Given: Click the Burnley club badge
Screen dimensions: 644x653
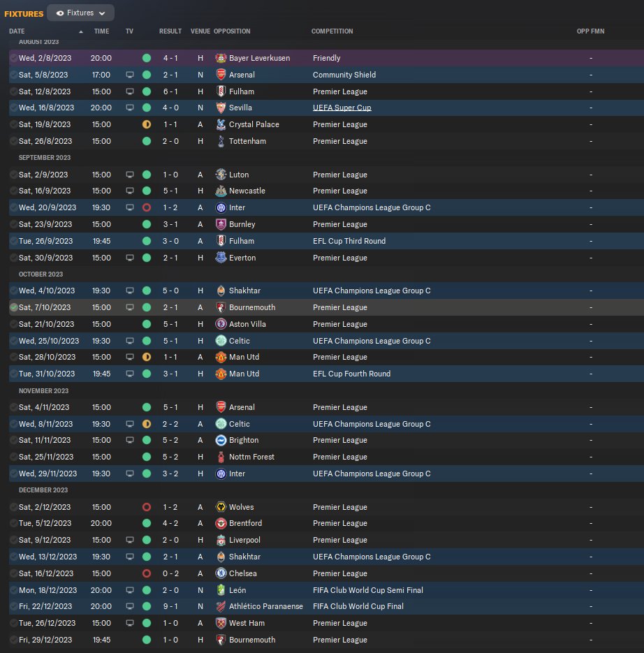Looking at the screenshot, I should [x=221, y=224].
